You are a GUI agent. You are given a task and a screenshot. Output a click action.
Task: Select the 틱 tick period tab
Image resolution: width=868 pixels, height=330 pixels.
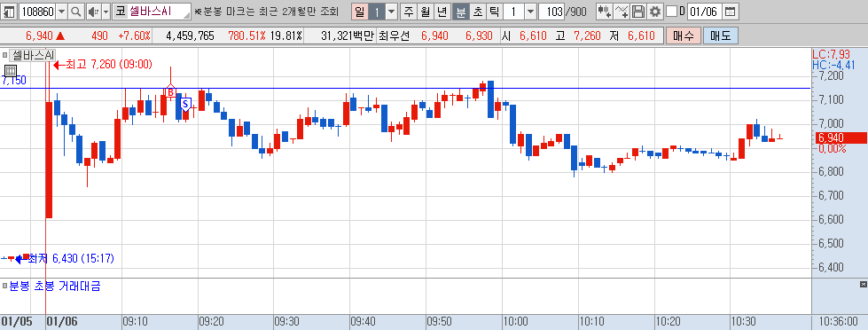click(x=494, y=11)
